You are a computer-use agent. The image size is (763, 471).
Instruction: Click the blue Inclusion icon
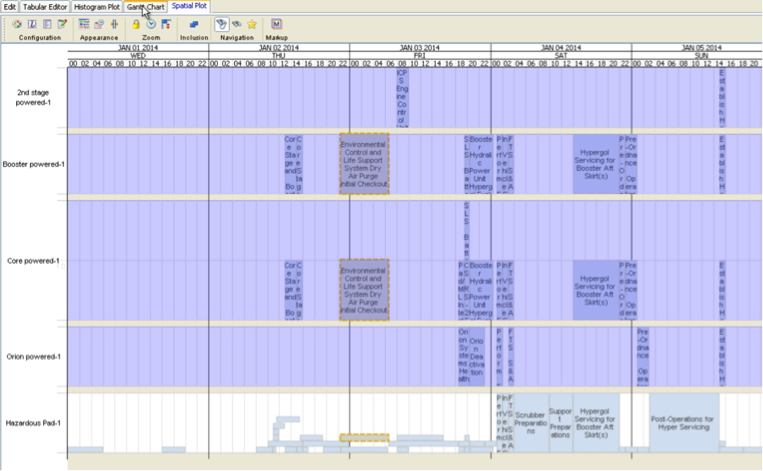point(194,24)
